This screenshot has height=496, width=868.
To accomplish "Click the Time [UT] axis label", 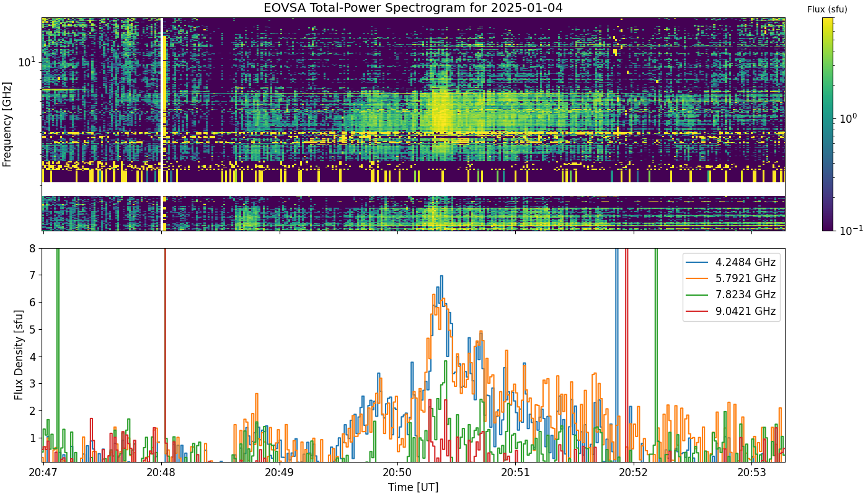I will click(413, 487).
